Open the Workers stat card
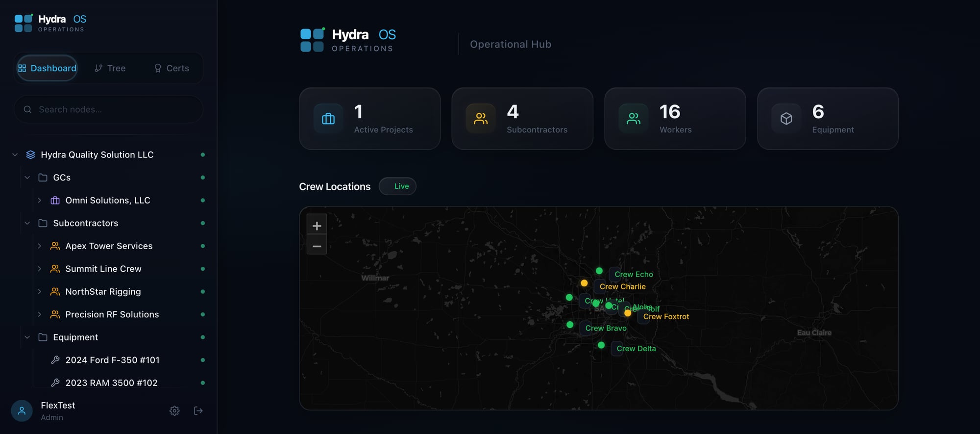980x434 pixels. click(x=675, y=119)
